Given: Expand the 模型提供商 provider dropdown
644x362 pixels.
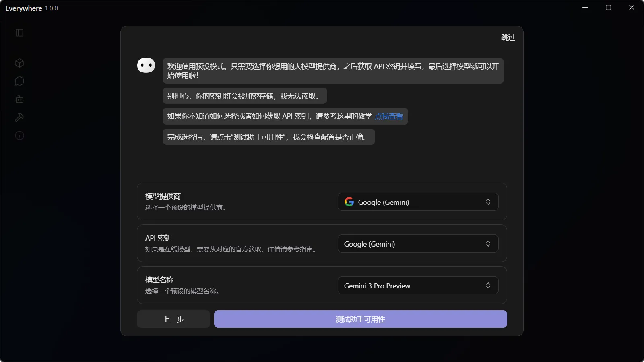Looking at the screenshot, I should click(x=417, y=202).
